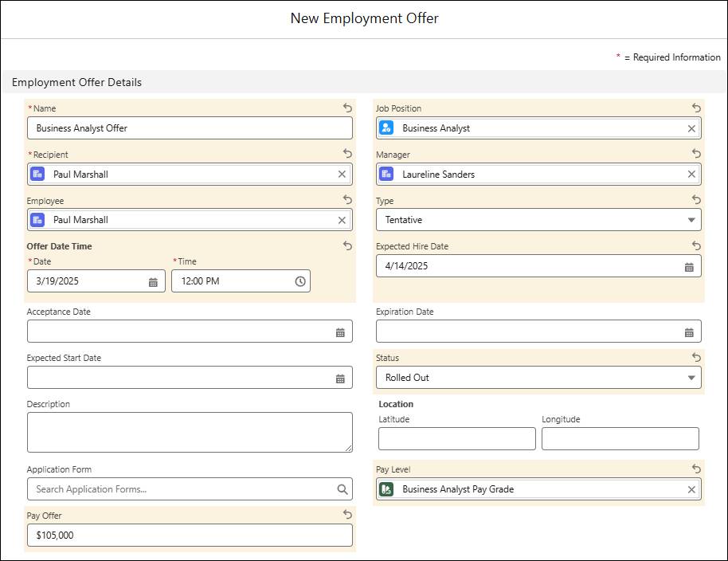Remove Business Analyst from Job Position
The width and height of the screenshot is (728, 561).
690,127
